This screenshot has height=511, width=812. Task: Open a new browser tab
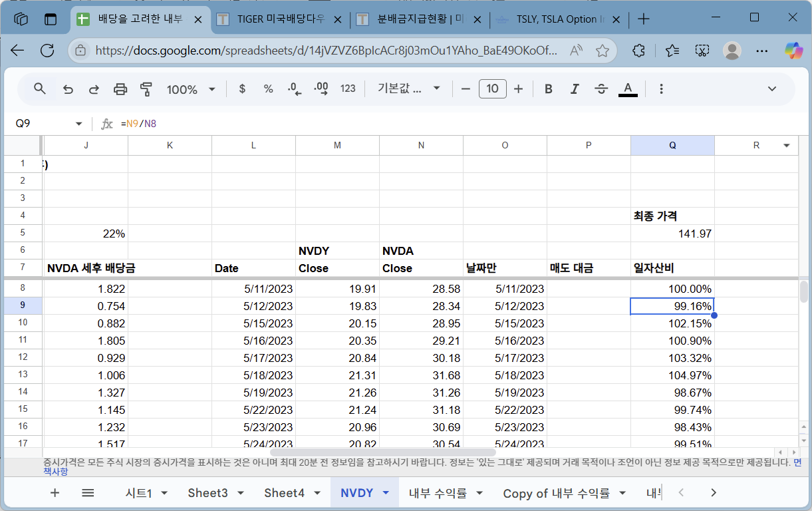point(643,19)
